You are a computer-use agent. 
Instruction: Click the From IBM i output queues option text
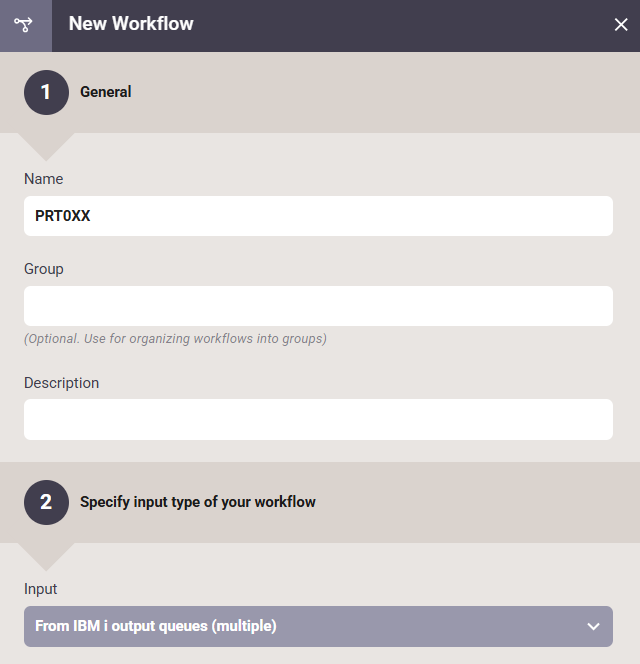(x=156, y=626)
